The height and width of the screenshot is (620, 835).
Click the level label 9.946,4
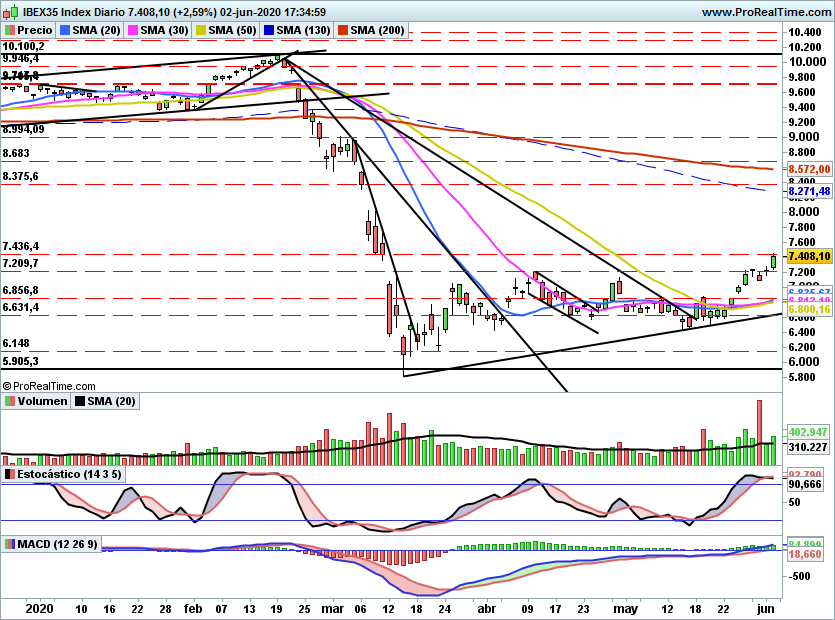point(21,58)
